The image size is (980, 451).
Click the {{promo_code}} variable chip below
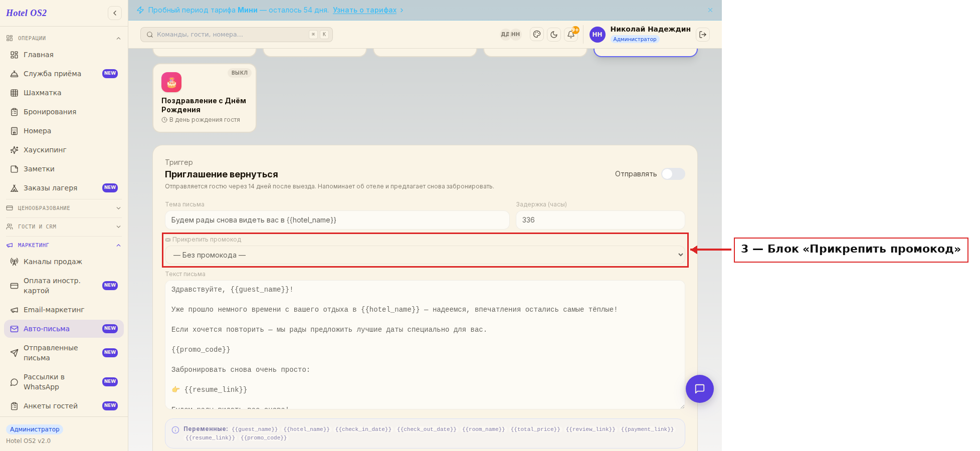click(264, 438)
